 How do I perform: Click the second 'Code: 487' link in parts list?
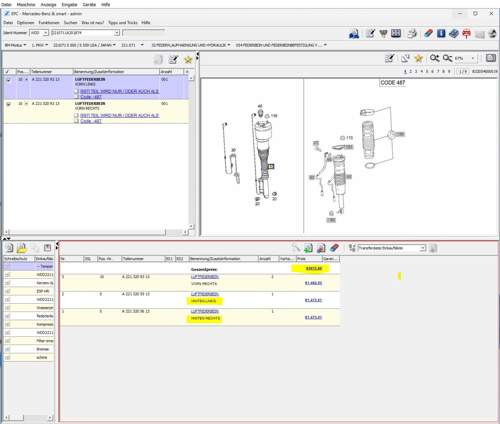coord(91,121)
